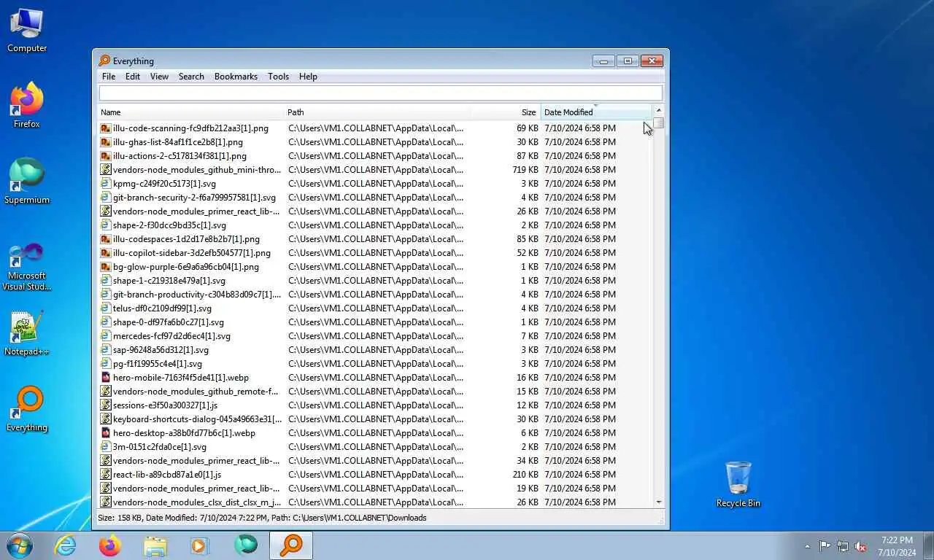Open the Bookmarks menu
Screen dimensions: 934x560
[x=236, y=77]
